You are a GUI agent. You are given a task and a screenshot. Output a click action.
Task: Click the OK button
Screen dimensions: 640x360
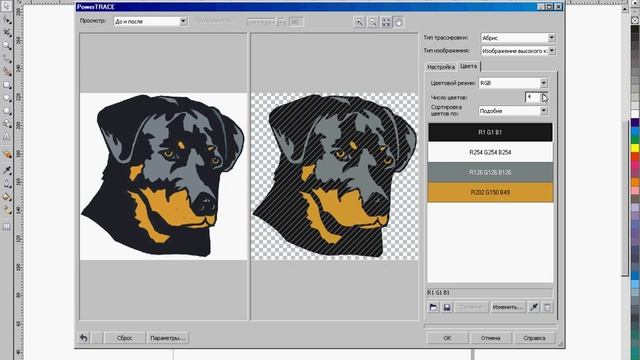[x=447, y=338]
